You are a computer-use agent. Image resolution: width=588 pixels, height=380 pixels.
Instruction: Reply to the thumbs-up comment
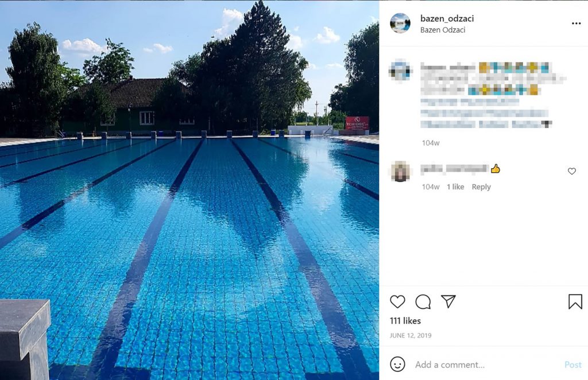[x=481, y=187]
